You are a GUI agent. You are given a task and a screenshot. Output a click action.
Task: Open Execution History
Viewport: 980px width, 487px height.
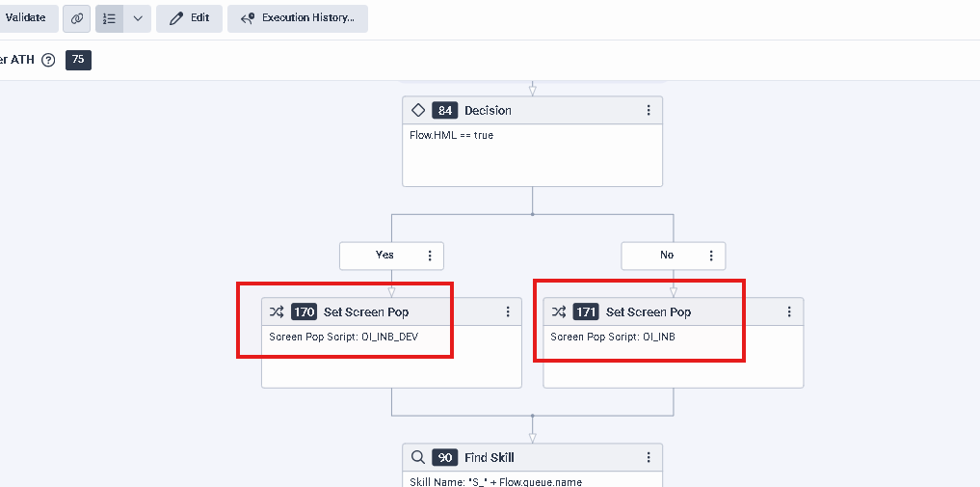click(297, 18)
